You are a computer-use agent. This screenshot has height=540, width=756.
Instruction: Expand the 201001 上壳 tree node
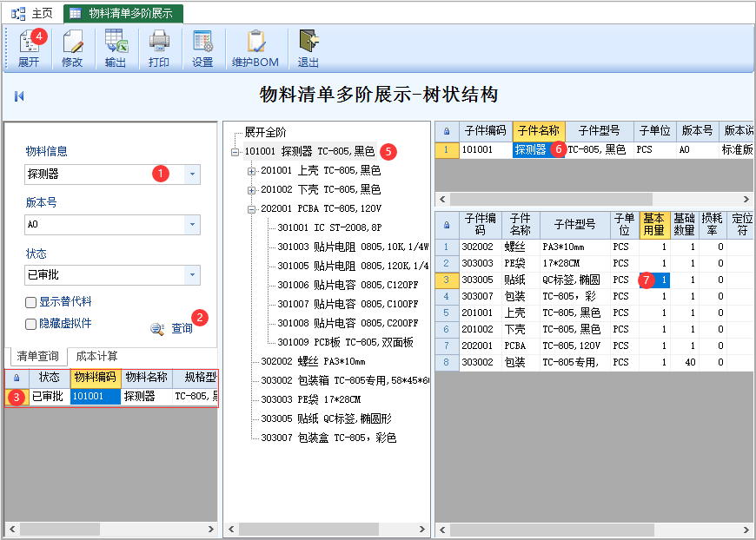click(x=251, y=171)
